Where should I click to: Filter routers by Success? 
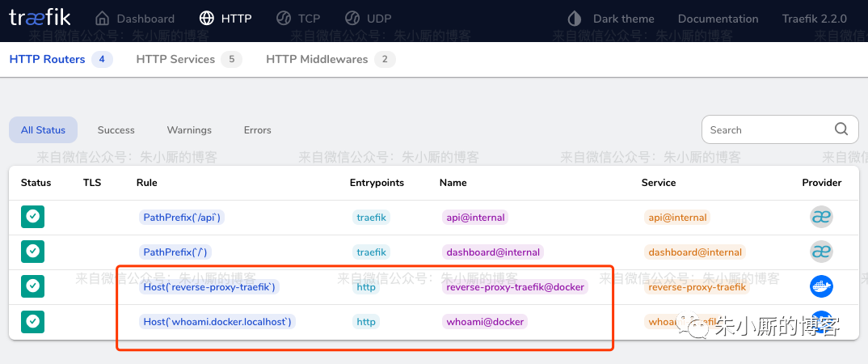pos(116,130)
